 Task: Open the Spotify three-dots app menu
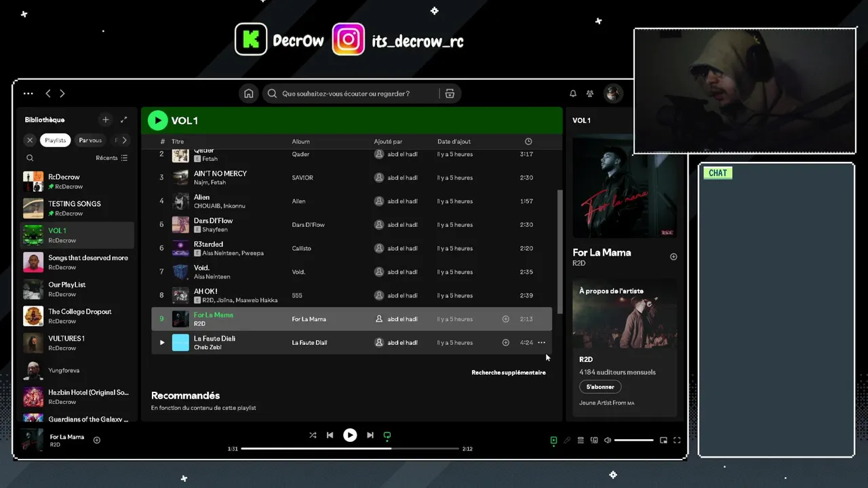tap(28, 94)
